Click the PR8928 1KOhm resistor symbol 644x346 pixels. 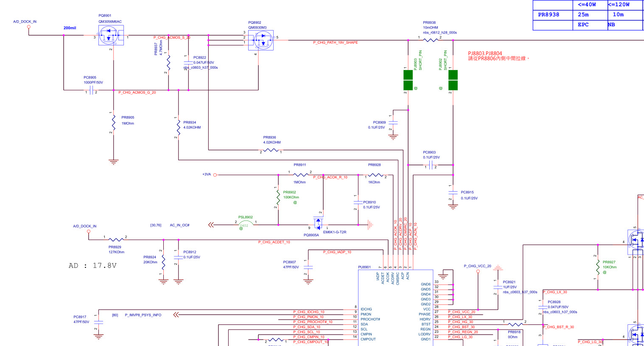coord(375,175)
